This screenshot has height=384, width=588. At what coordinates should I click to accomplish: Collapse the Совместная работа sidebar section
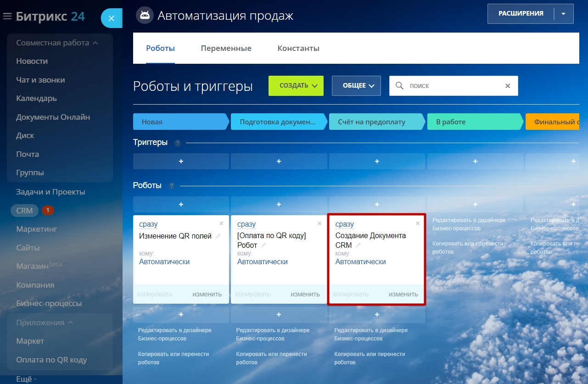click(x=57, y=43)
